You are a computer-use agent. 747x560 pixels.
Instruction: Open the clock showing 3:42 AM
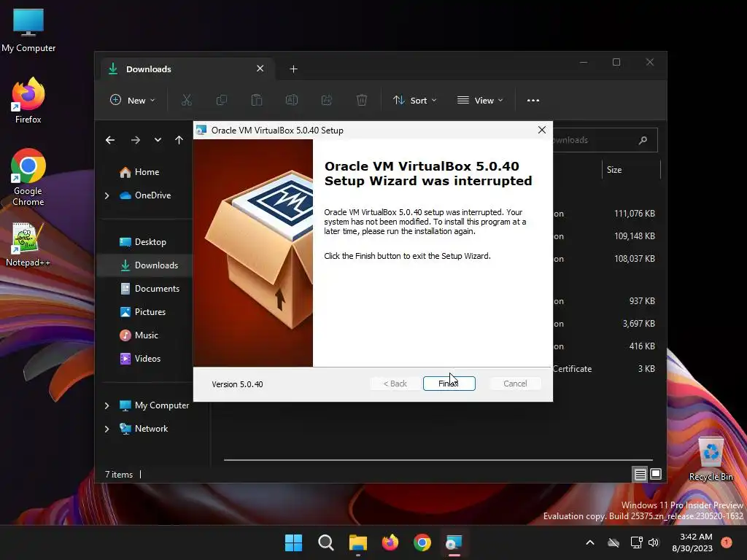click(692, 542)
